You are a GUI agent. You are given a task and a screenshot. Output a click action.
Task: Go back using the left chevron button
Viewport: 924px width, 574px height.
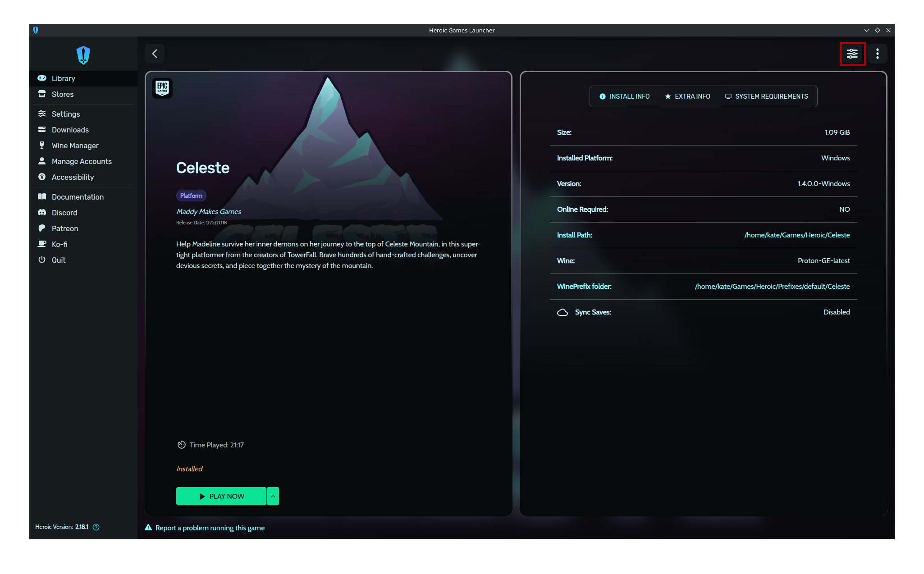coord(155,54)
